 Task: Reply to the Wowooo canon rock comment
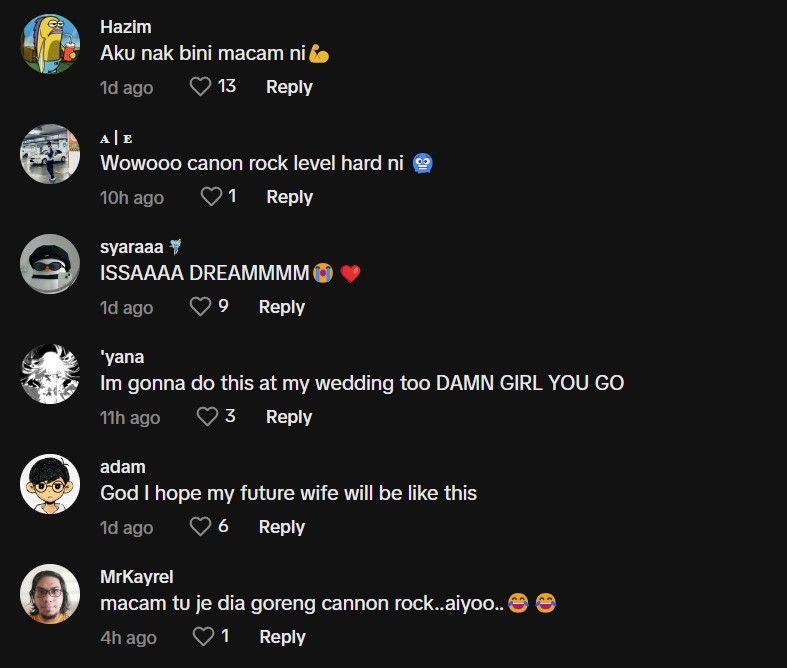tap(289, 197)
